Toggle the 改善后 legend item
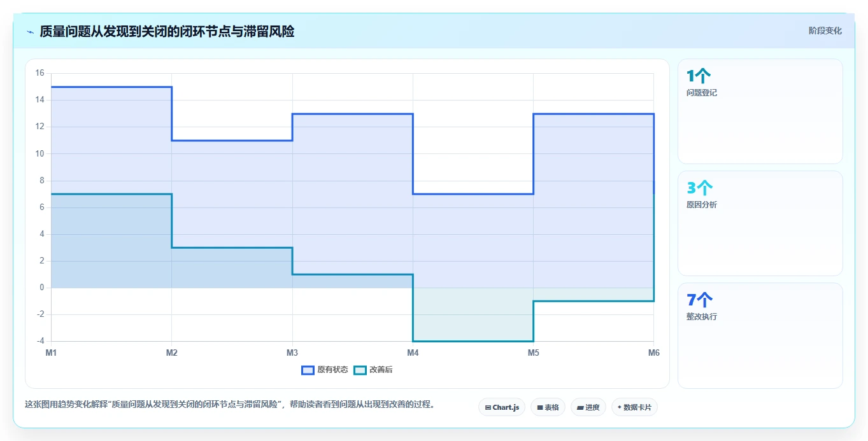The width and height of the screenshot is (868, 441). pyautogui.click(x=373, y=370)
